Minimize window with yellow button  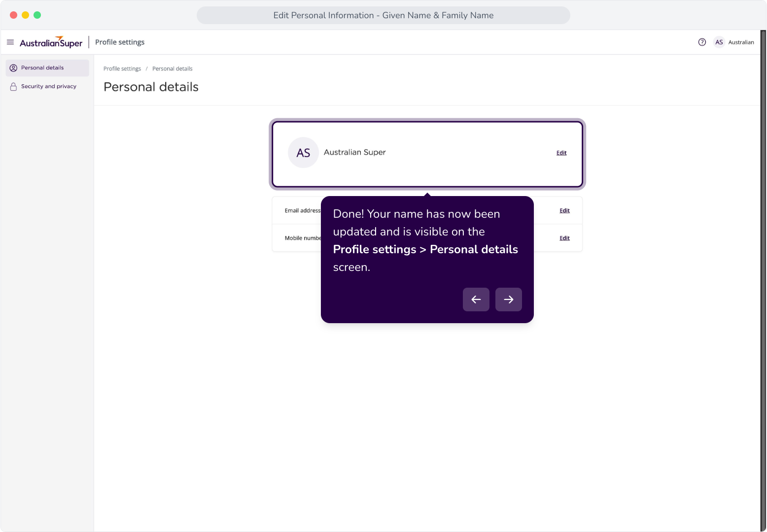25,15
